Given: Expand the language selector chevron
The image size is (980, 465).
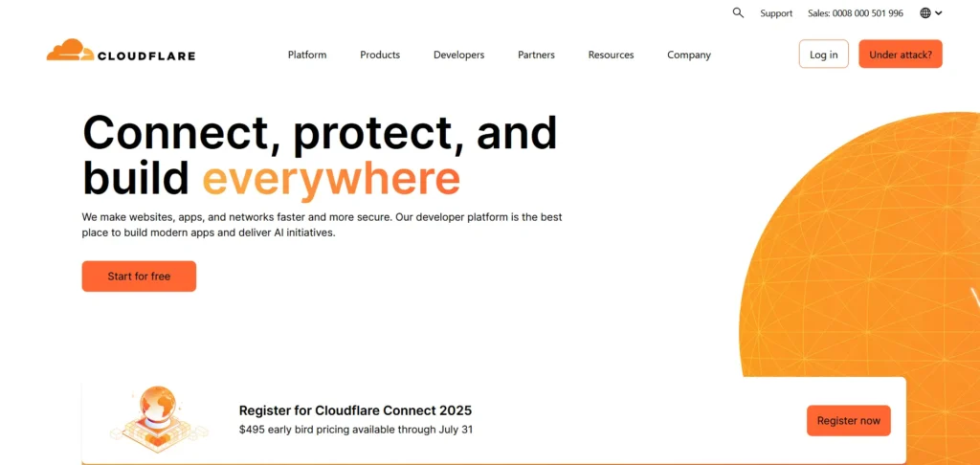Looking at the screenshot, I should click(x=939, y=13).
